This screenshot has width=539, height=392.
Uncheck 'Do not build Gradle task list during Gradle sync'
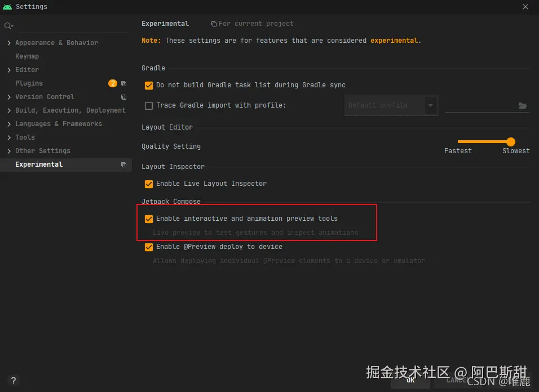148,85
